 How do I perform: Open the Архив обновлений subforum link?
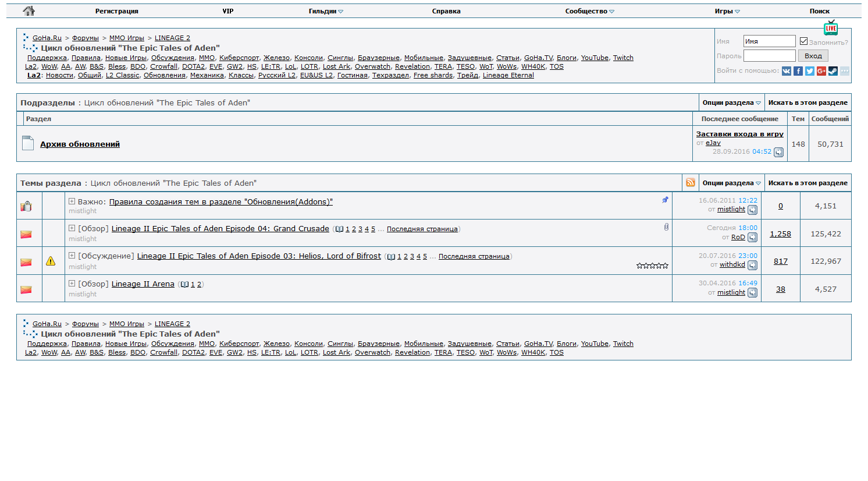80,144
